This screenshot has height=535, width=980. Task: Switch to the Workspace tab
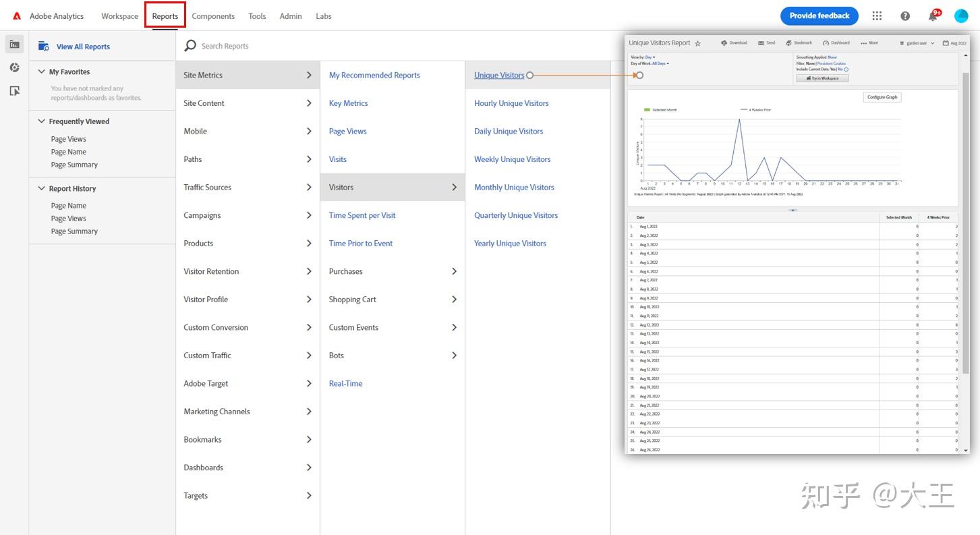(x=119, y=16)
